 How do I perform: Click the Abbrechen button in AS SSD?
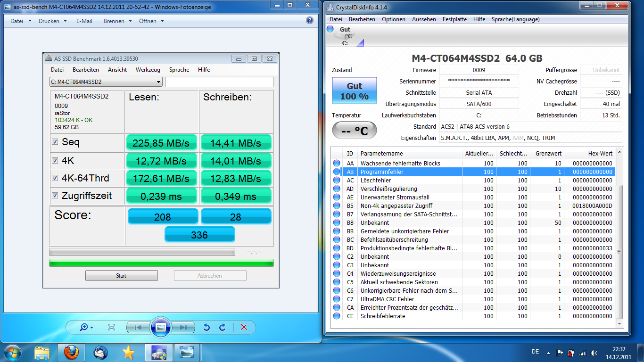point(210,276)
